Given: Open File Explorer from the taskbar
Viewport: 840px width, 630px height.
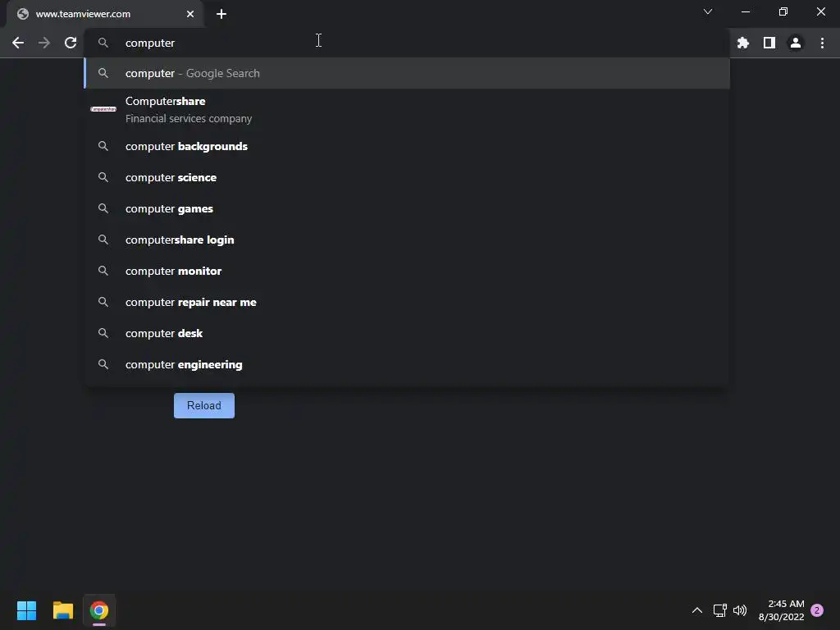Looking at the screenshot, I should click(x=62, y=610).
